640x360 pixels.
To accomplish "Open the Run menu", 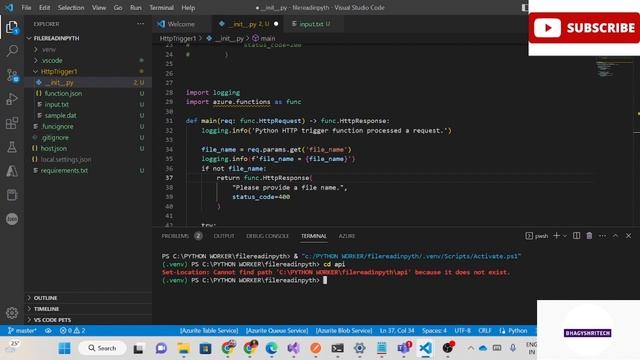I will [x=136, y=8].
